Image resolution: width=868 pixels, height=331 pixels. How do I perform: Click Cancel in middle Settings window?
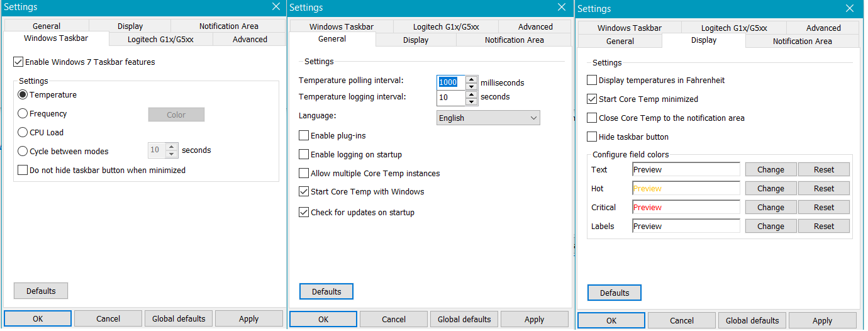click(394, 319)
